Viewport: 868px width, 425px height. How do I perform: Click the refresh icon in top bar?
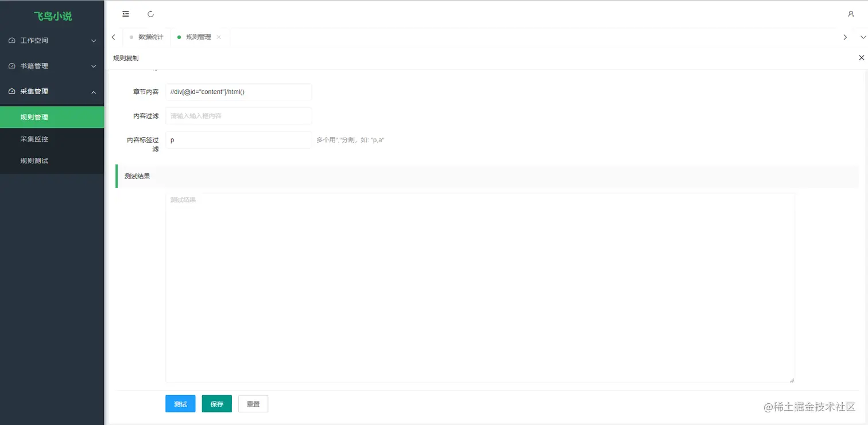(150, 14)
